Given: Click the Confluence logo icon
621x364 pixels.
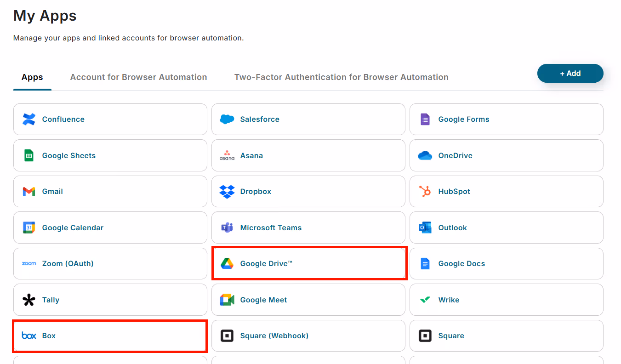Looking at the screenshot, I should [29, 119].
